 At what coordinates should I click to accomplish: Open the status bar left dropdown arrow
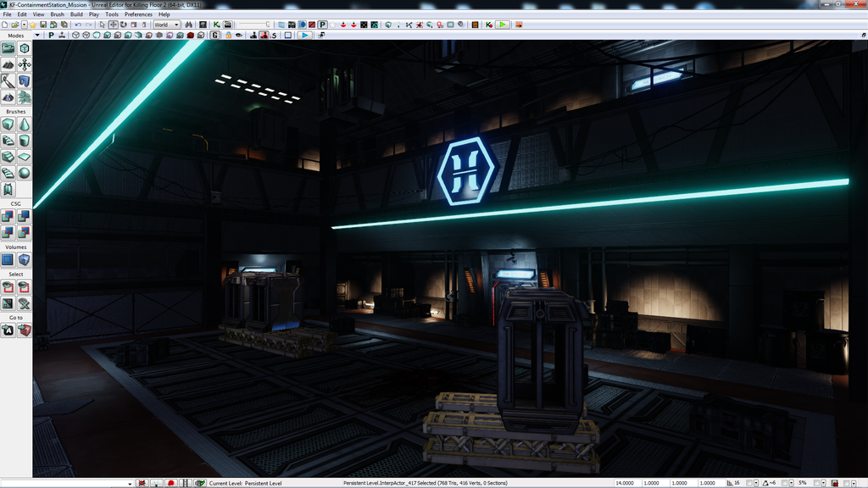coord(130,484)
